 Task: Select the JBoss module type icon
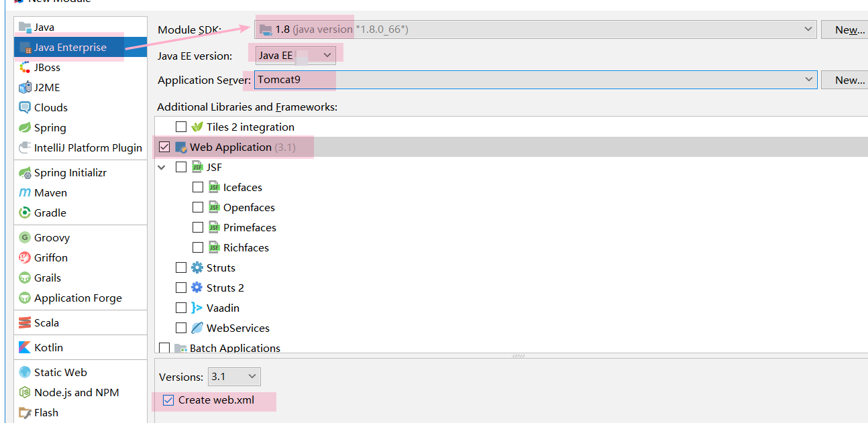(25, 67)
